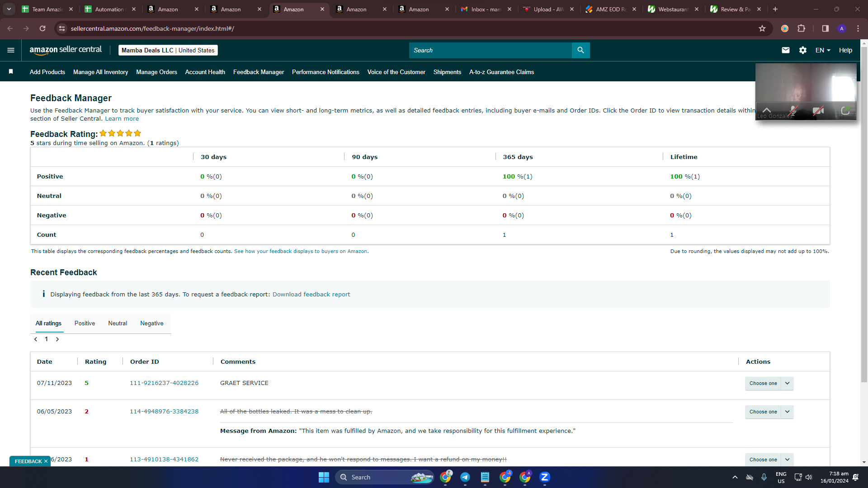See how feedback displays to buyers link

301,251
